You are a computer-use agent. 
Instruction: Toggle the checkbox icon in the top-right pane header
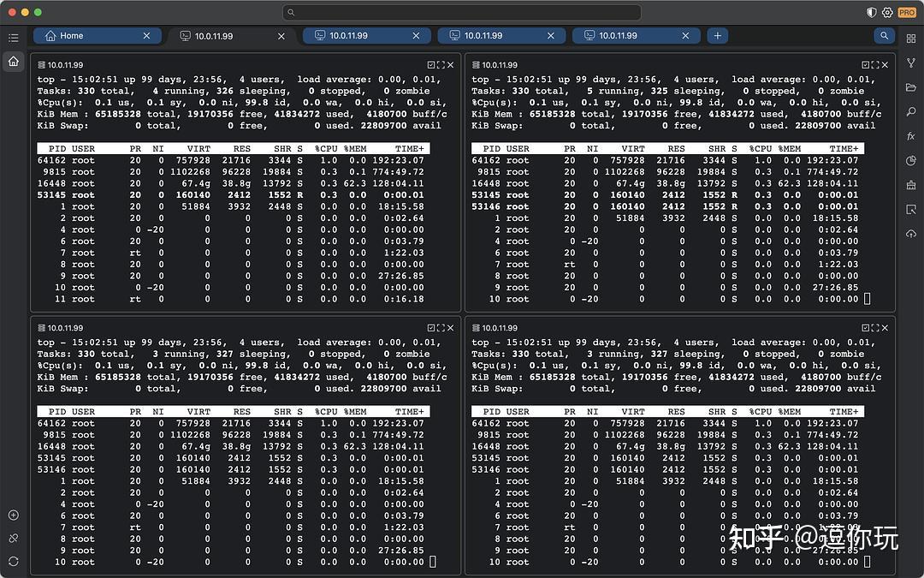click(865, 65)
